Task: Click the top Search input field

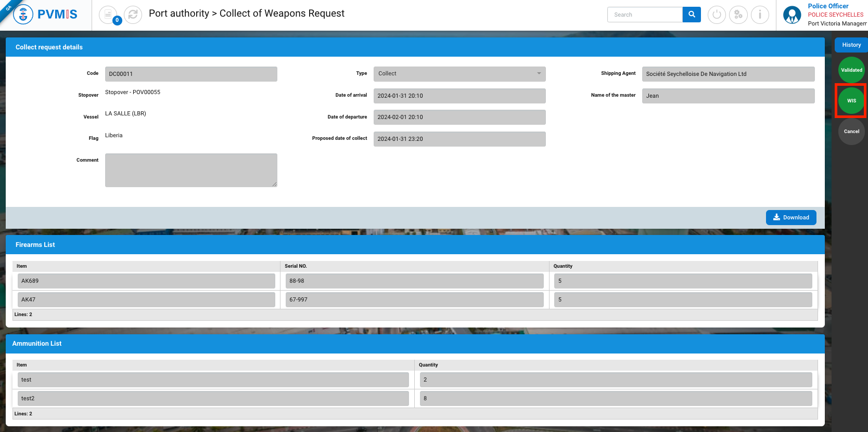Action: click(x=645, y=15)
